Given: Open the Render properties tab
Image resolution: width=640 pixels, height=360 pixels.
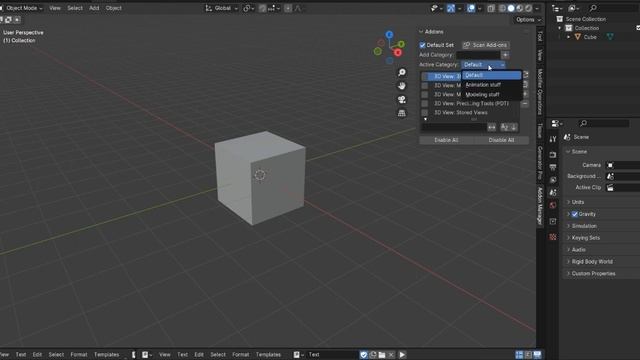Looking at the screenshot, I should pyautogui.click(x=553, y=155).
